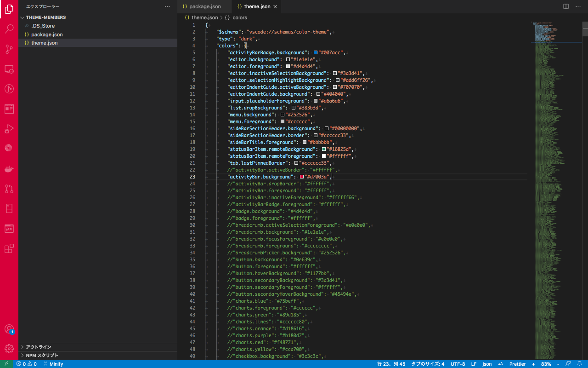Open the Extensions view
The image size is (588, 368).
[9, 248]
